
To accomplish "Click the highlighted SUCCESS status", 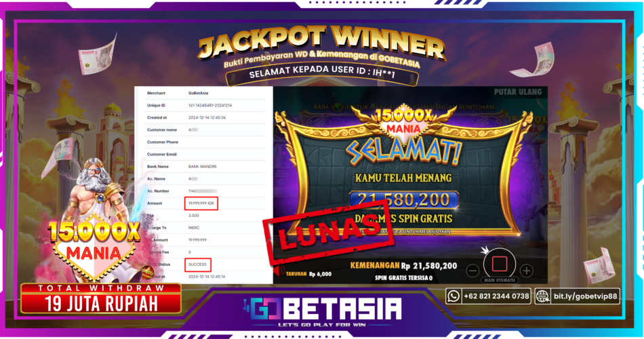I will 197,264.
